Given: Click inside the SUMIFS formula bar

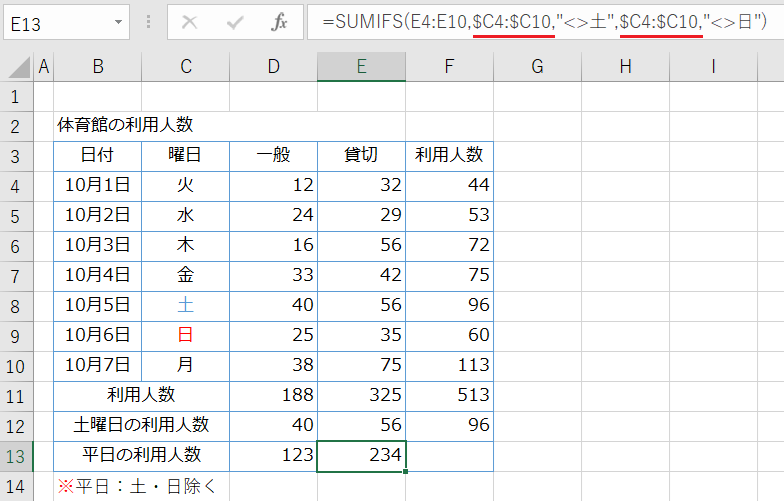Looking at the screenshot, I should click(x=545, y=22).
